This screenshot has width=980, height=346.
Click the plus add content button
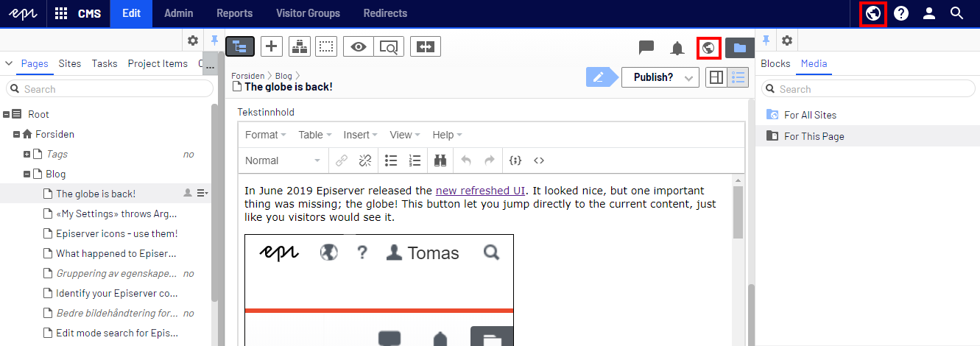(x=272, y=46)
